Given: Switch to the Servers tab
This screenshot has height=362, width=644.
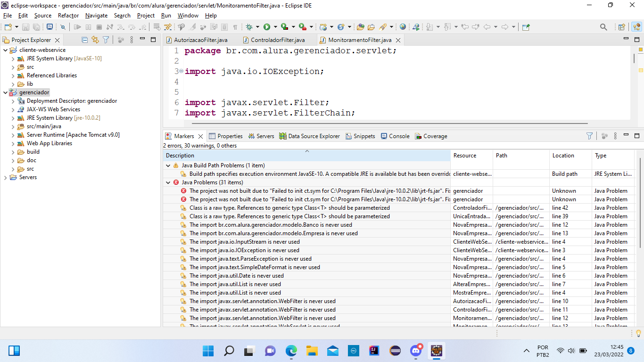Looking at the screenshot, I should 261,136.
